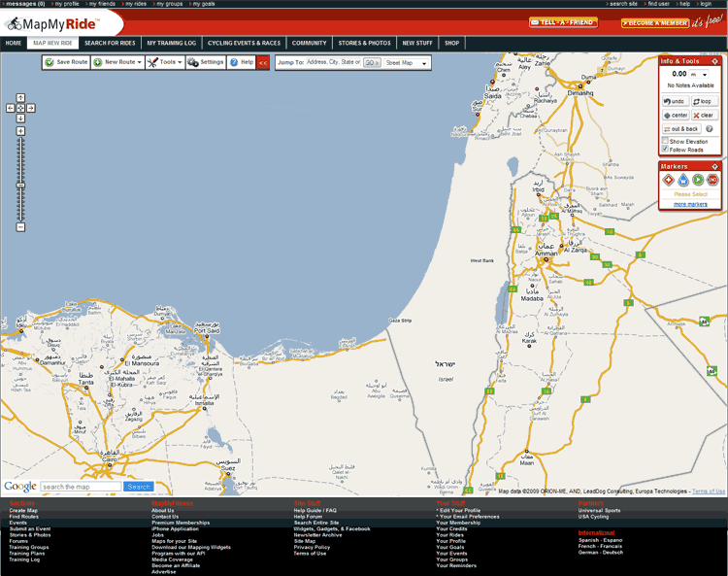Select the MAP NEW RIDE tab
The width and height of the screenshot is (728, 576).
(x=53, y=43)
